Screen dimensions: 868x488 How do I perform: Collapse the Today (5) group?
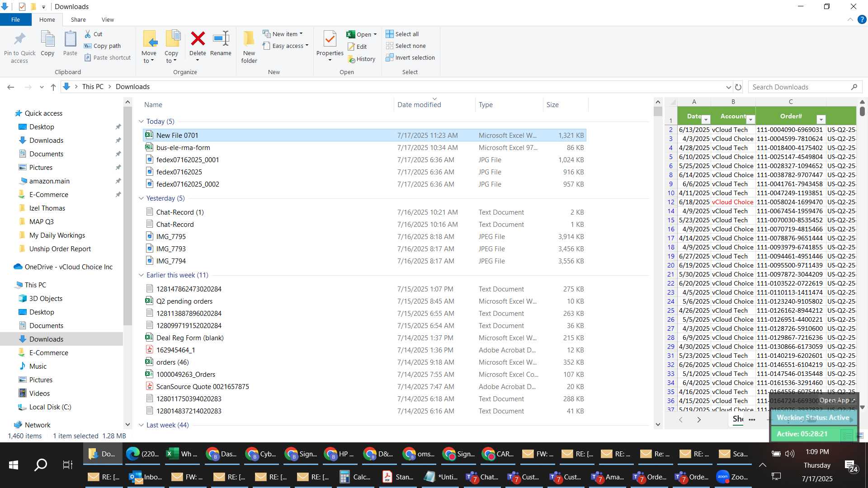click(141, 122)
